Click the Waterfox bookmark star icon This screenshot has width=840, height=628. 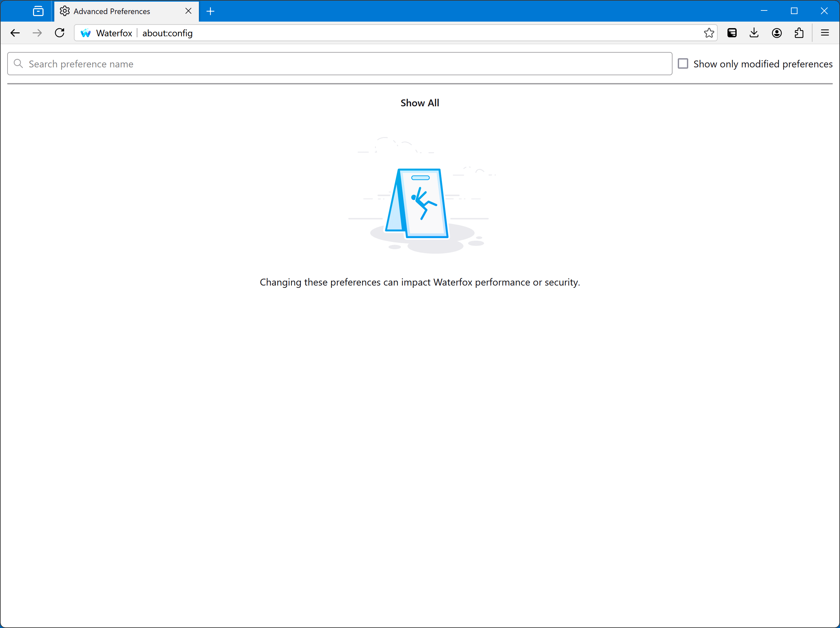(x=709, y=33)
